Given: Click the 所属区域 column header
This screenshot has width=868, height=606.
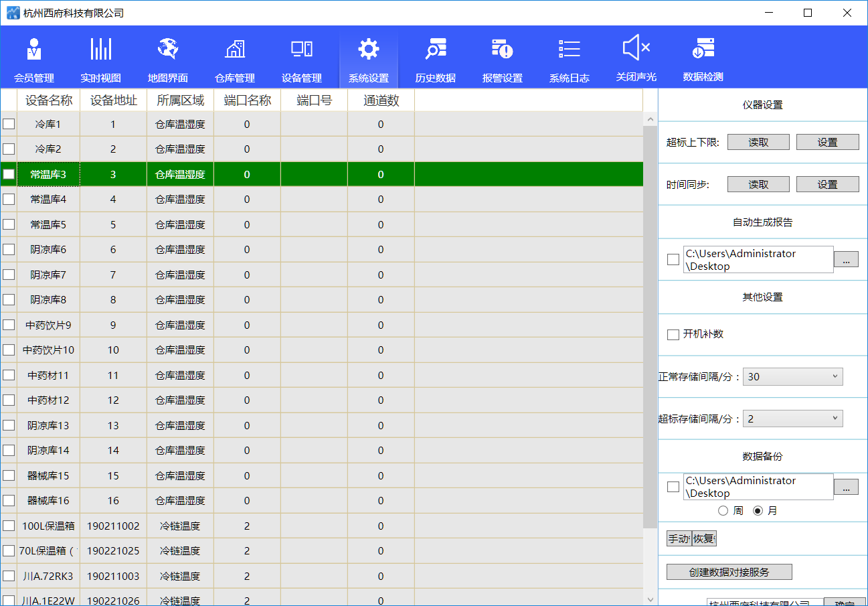Looking at the screenshot, I should point(181,100).
